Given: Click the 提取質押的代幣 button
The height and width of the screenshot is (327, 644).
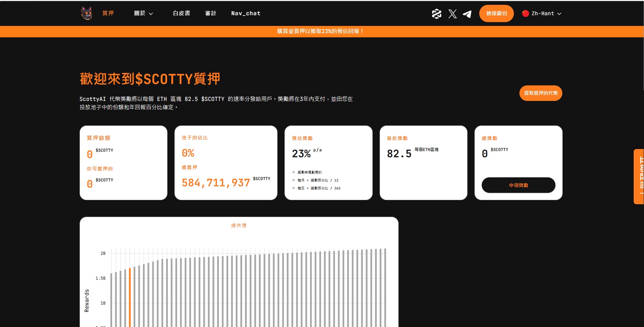Looking at the screenshot, I should 541,93.
